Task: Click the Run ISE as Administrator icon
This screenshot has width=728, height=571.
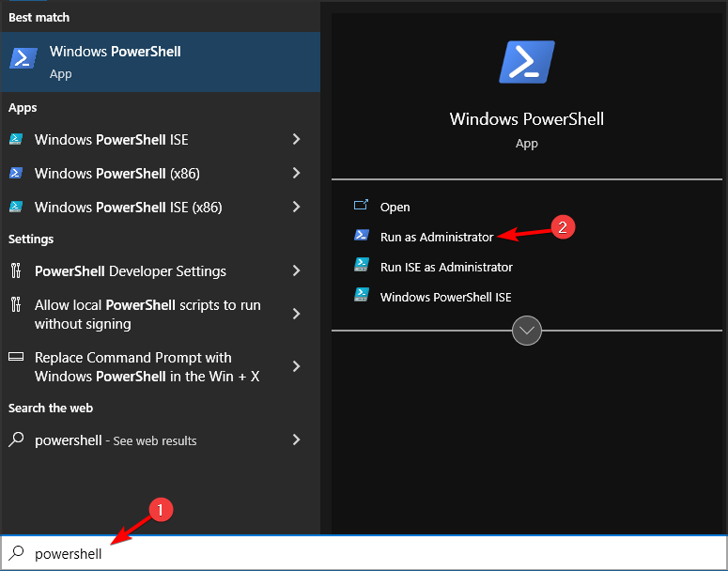Action: (362, 265)
